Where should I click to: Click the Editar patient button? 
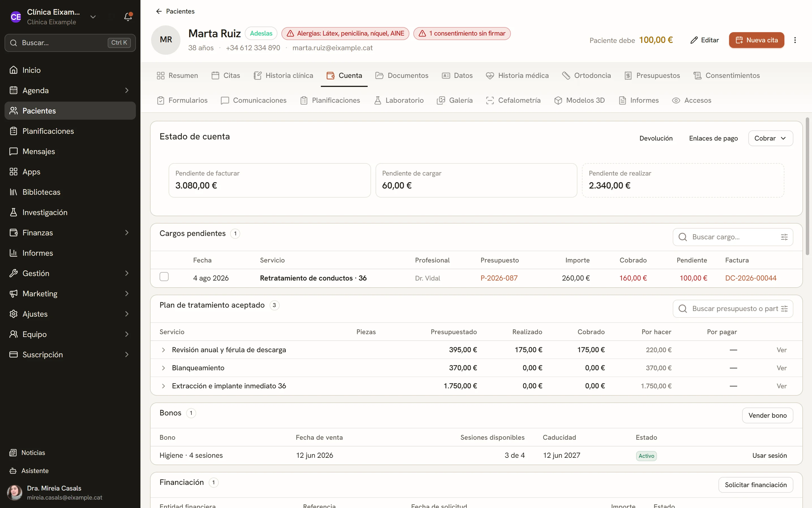point(704,40)
